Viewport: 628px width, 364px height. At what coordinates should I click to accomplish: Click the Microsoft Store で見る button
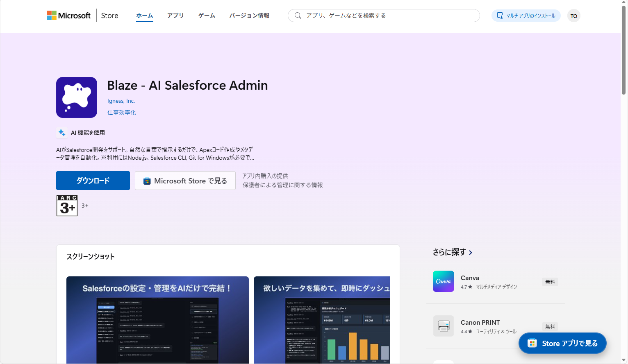coord(185,181)
